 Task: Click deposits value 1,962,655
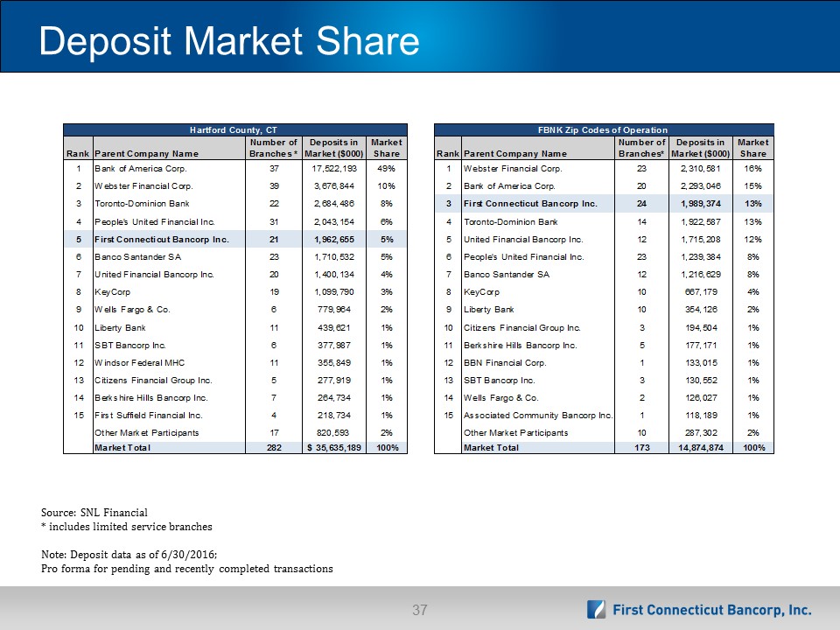333,240
